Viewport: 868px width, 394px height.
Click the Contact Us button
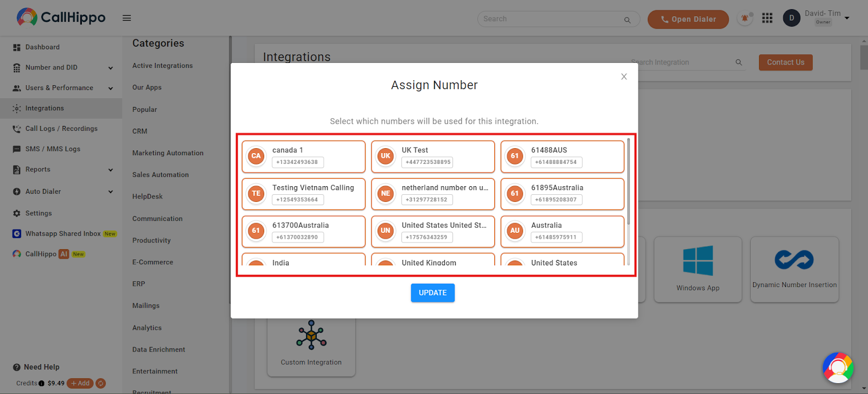pos(786,62)
